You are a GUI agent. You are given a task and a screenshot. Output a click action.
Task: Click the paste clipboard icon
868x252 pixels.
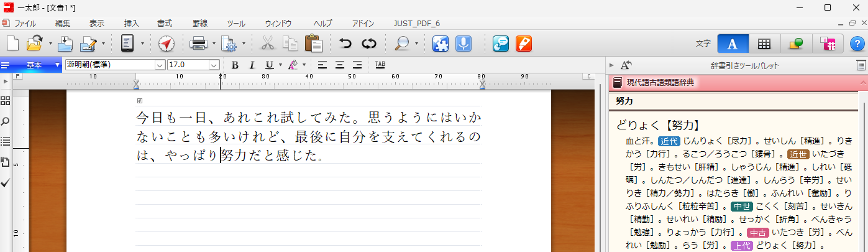click(x=313, y=44)
